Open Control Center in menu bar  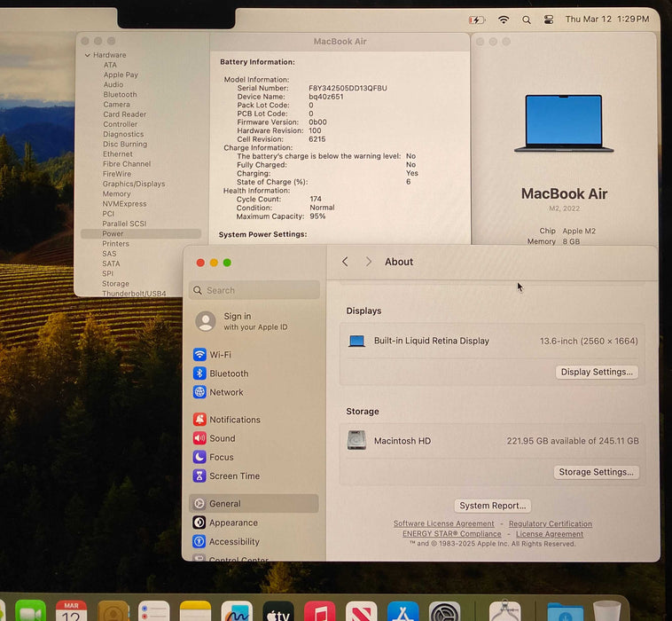click(x=549, y=20)
